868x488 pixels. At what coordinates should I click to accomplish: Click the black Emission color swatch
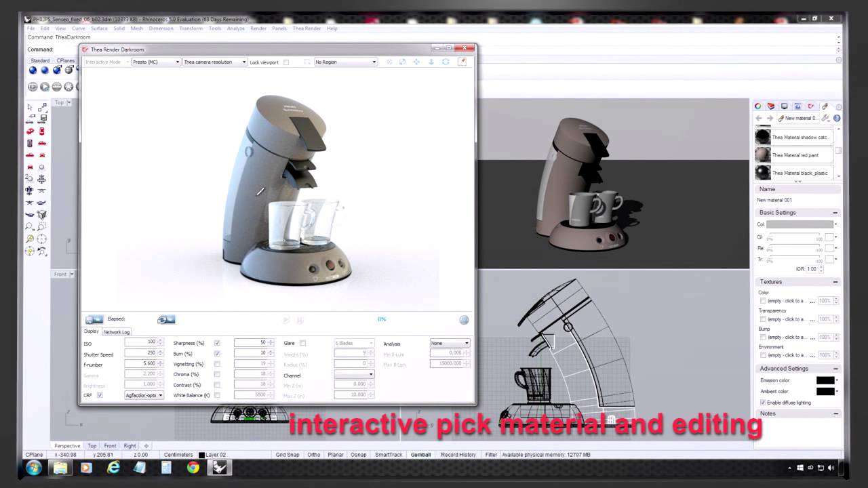[x=825, y=380]
